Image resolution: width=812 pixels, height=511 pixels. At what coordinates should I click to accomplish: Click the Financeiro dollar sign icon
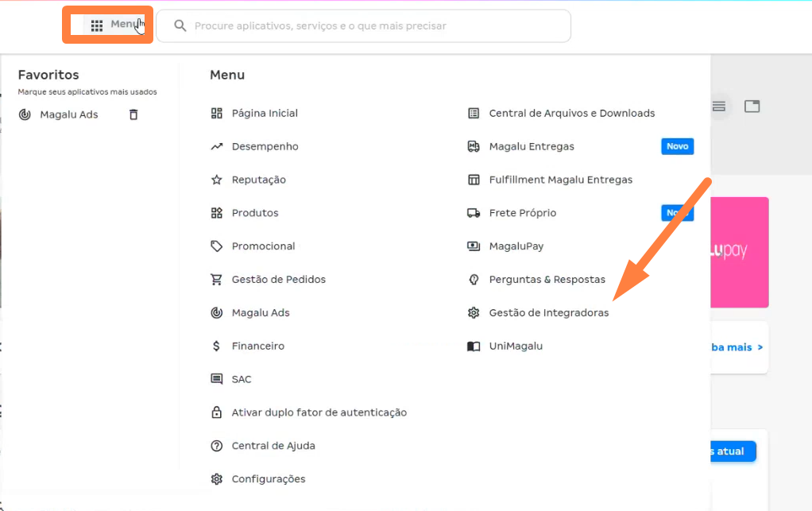[x=216, y=346]
